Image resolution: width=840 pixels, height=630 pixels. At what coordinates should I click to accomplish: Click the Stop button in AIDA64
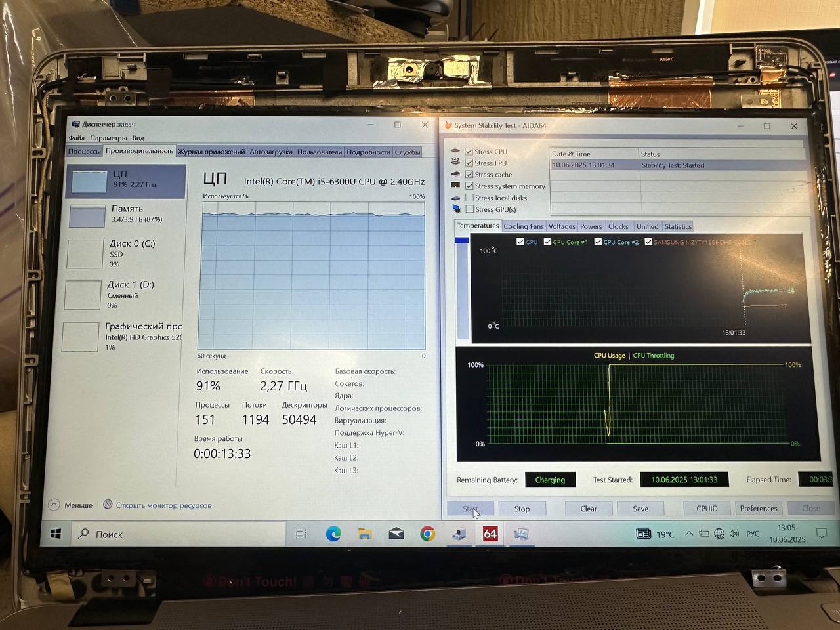[x=522, y=509]
